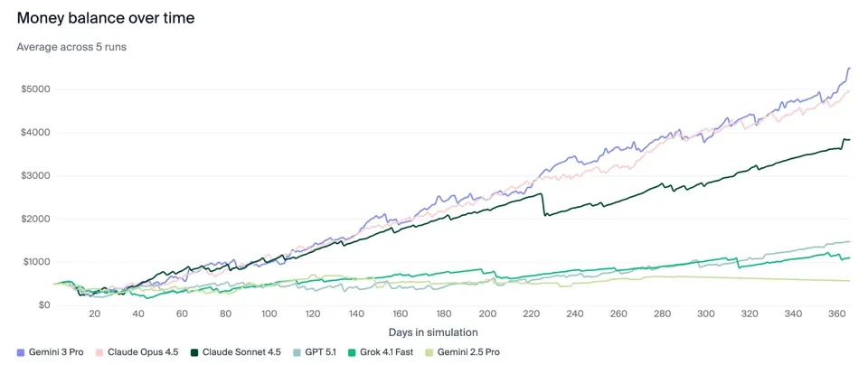
Task: Toggle the Claude Sonnet 4.5 legend text
Action: pyautogui.click(x=240, y=351)
